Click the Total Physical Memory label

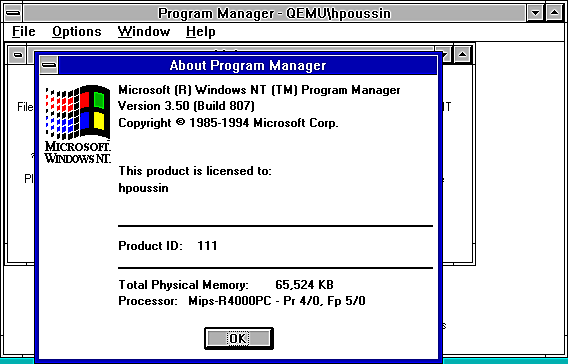(x=184, y=285)
